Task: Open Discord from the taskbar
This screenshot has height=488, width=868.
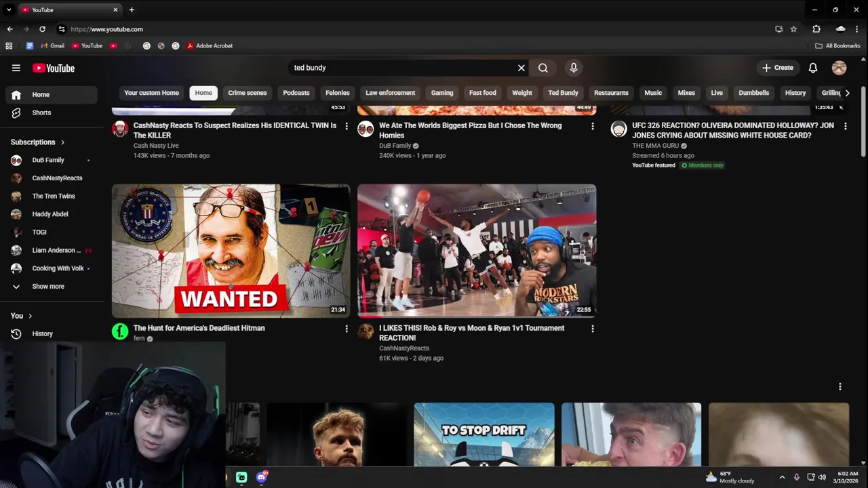Action: pos(262,477)
